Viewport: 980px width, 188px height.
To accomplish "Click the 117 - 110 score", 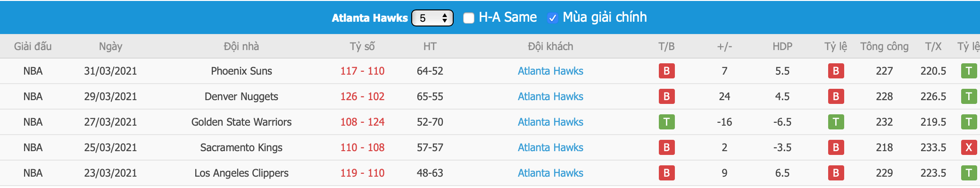I will 362,71.
